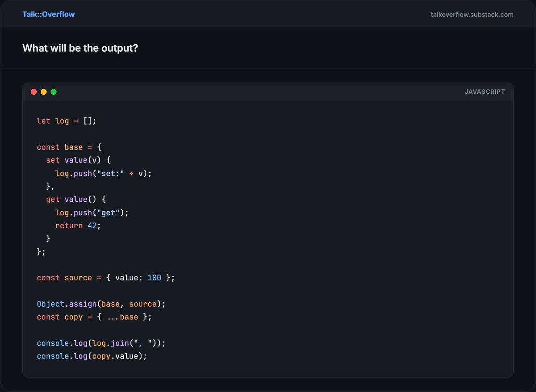Click the line 'let log = [];'
The width and height of the screenshot is (536, 392).
67,121
